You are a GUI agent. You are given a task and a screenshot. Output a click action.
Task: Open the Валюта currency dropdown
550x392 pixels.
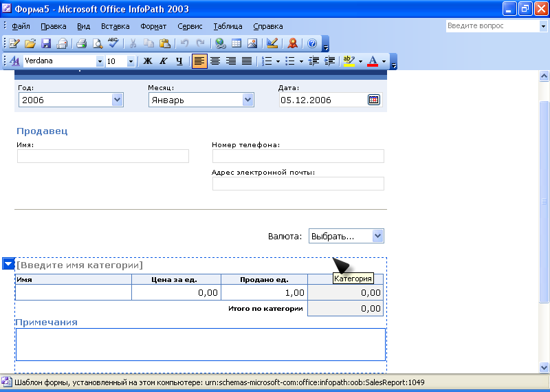[x=377, y=236]
